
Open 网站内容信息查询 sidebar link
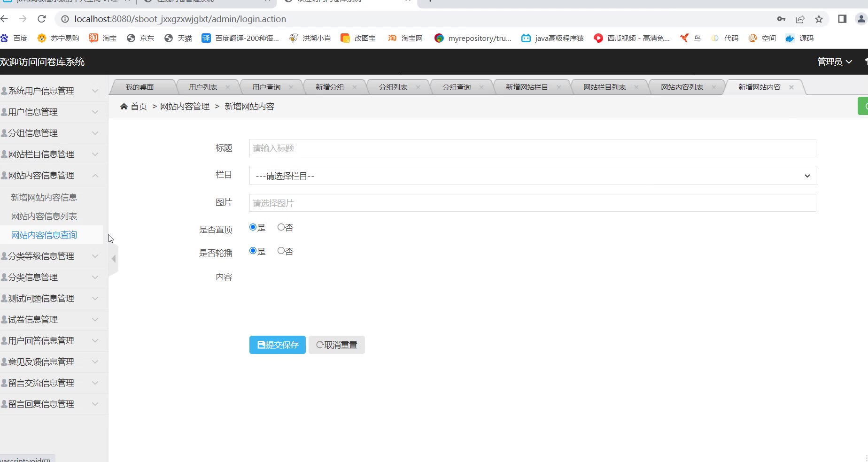coord(44,235)
